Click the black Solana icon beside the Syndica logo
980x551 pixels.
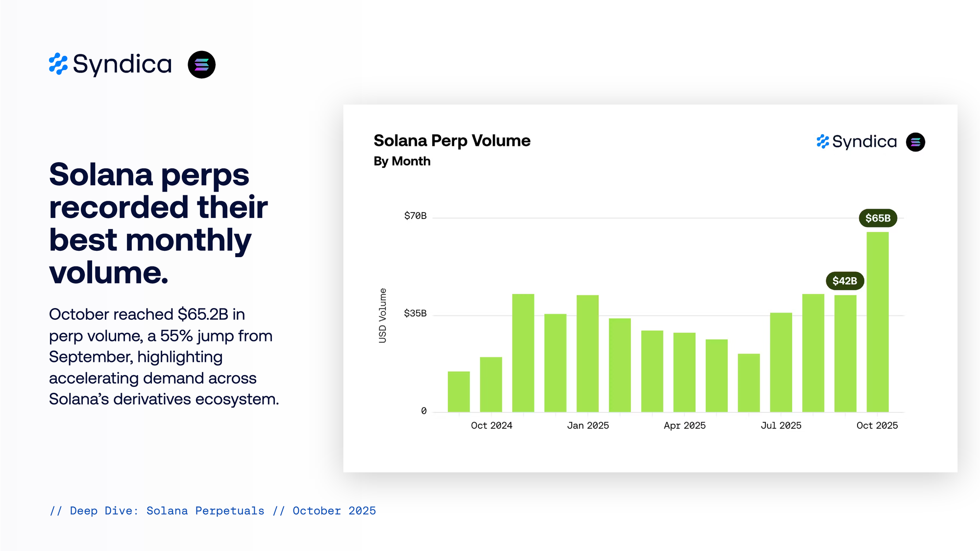(201, 65)
